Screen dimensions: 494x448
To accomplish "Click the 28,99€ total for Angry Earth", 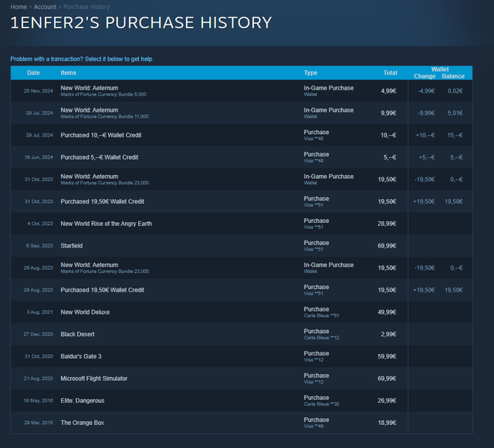I will tap(387, 224).
